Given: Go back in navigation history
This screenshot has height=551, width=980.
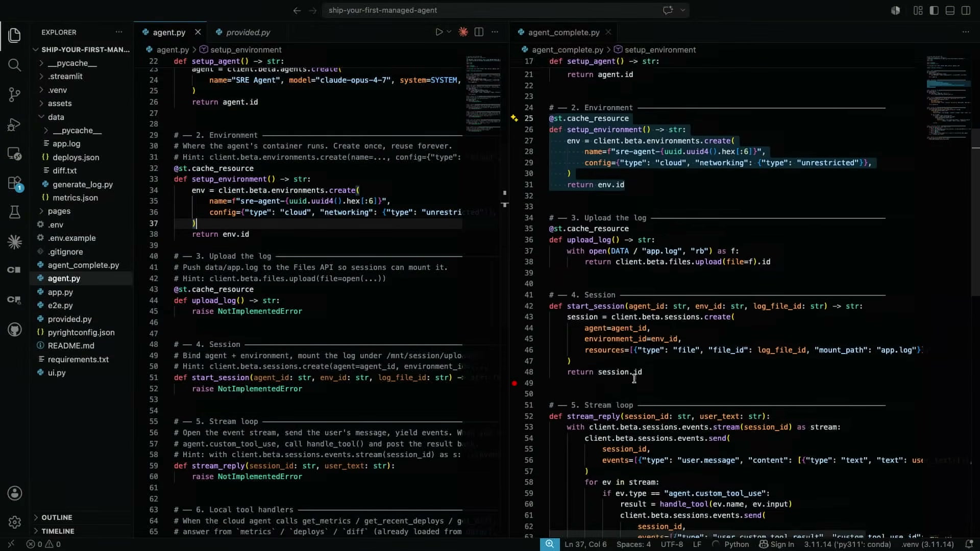Looking at the screenshot, I should (x=297, y=10).
